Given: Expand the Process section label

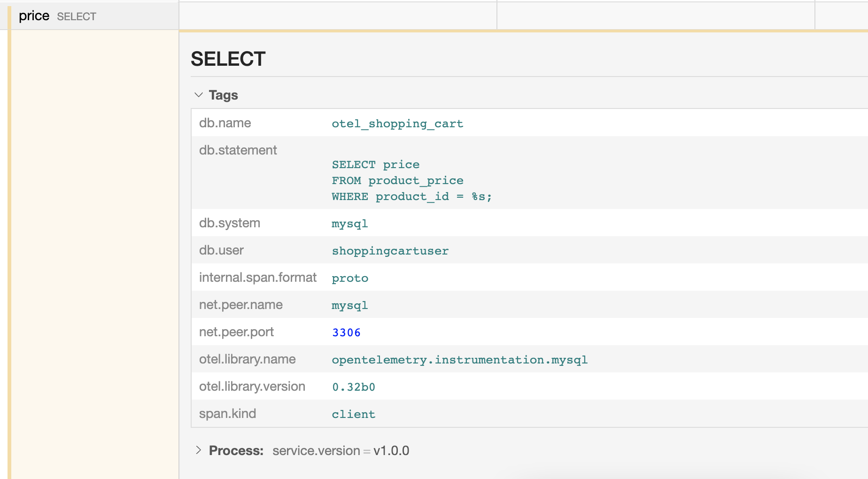Looking at the screenshot, I should (x=236, y=451).
